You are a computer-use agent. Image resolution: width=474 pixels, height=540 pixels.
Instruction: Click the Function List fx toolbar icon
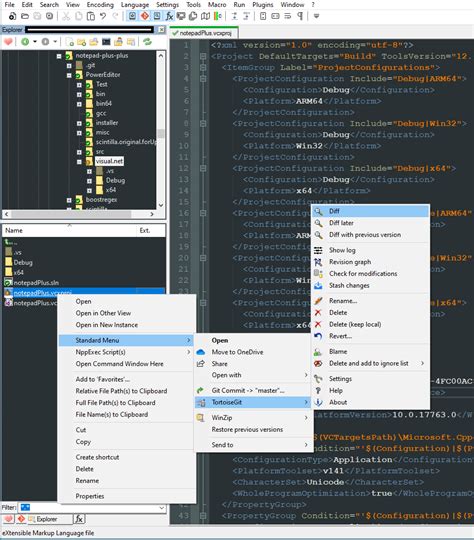169,16
